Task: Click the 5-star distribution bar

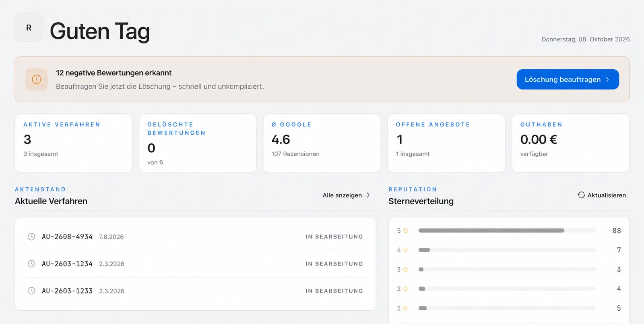Action: point(507,231)
